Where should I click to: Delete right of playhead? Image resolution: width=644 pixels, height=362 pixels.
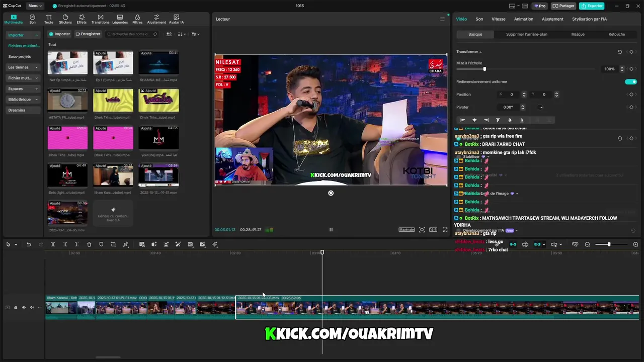(76, 244)
